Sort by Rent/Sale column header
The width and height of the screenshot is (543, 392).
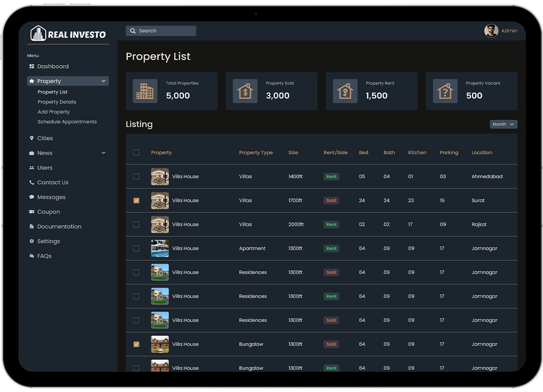coord(335,153)
